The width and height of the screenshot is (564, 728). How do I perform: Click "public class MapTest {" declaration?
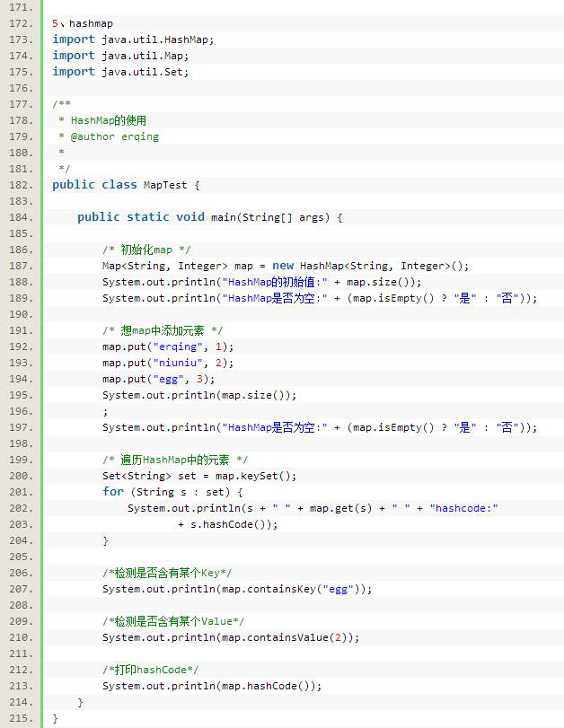pos(126,185)
